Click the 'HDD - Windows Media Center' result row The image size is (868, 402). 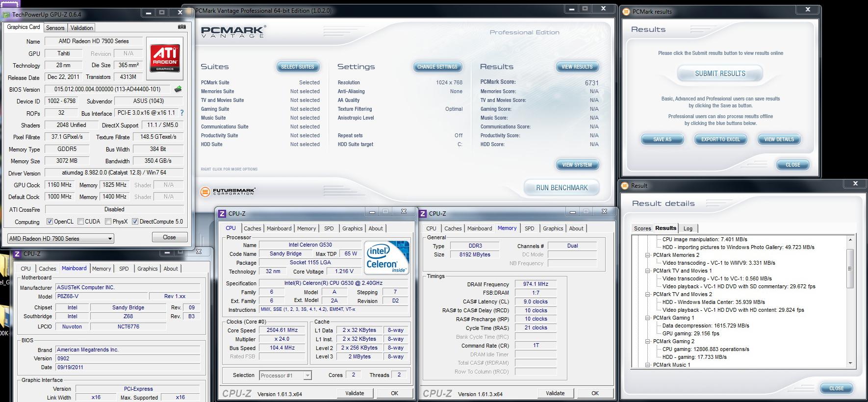(x=714, y=302)
